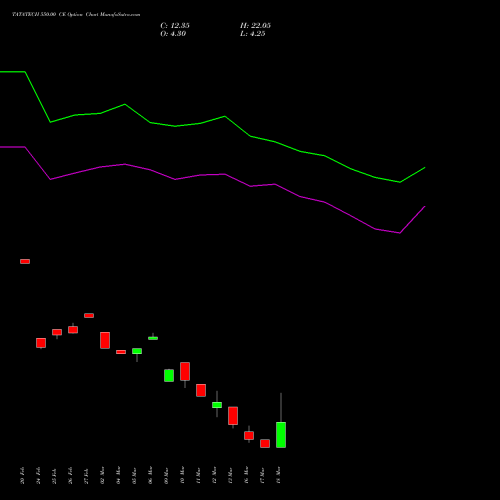
Task: Click the 27 Feb date label
Action: [x=86, y=476]
